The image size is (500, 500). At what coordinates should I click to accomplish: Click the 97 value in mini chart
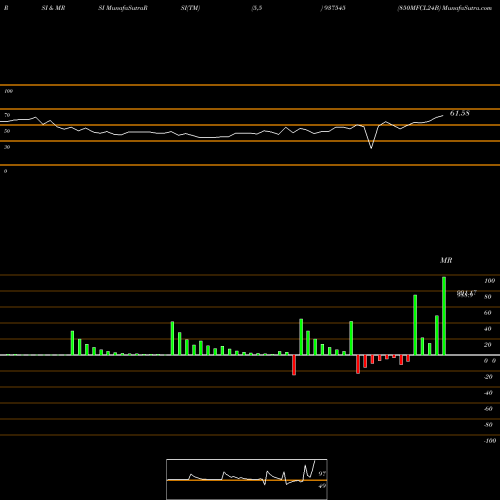(x=322, y=473)
